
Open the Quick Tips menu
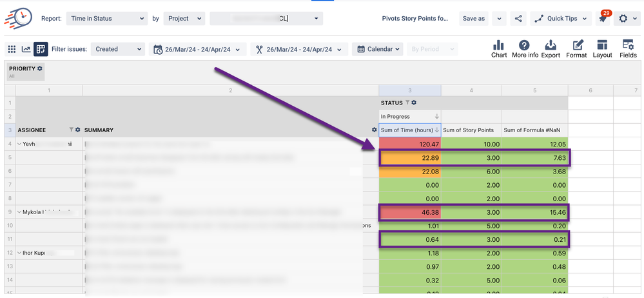pyautogui.click(x=561, y=19)
